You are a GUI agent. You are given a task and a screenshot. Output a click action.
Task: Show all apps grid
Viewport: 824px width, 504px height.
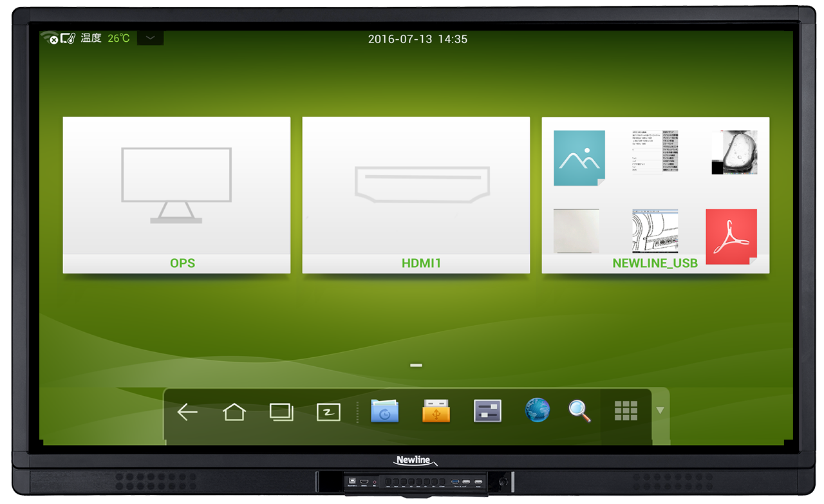[625, 411]
